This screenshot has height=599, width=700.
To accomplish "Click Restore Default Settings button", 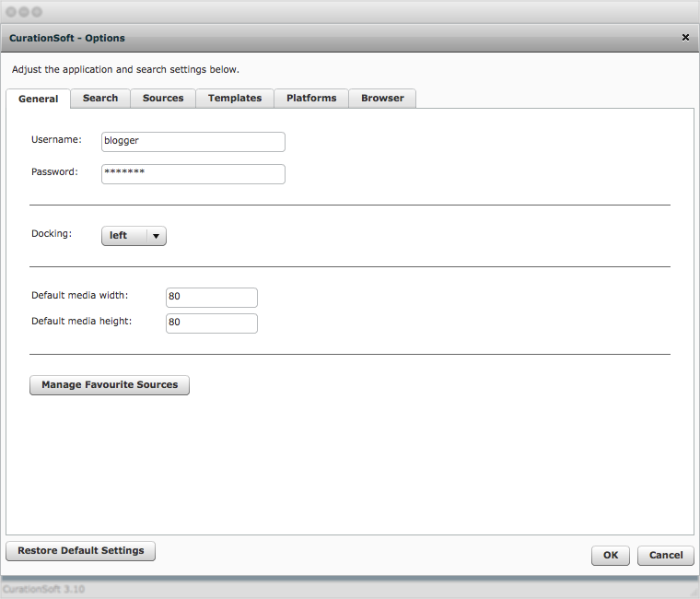I will [80, 551].
